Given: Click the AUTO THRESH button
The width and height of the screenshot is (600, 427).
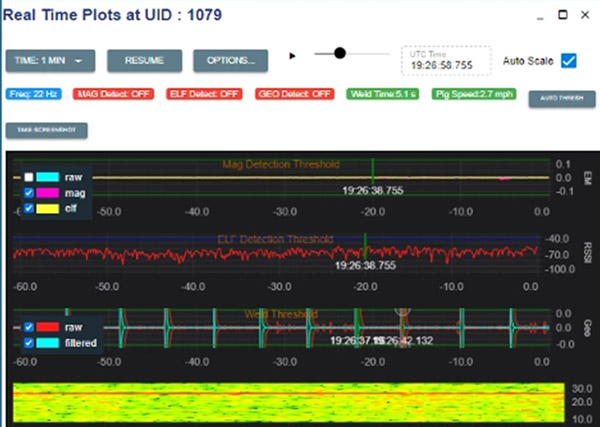Looking at the screenshot, I should [x=562, y=99].
